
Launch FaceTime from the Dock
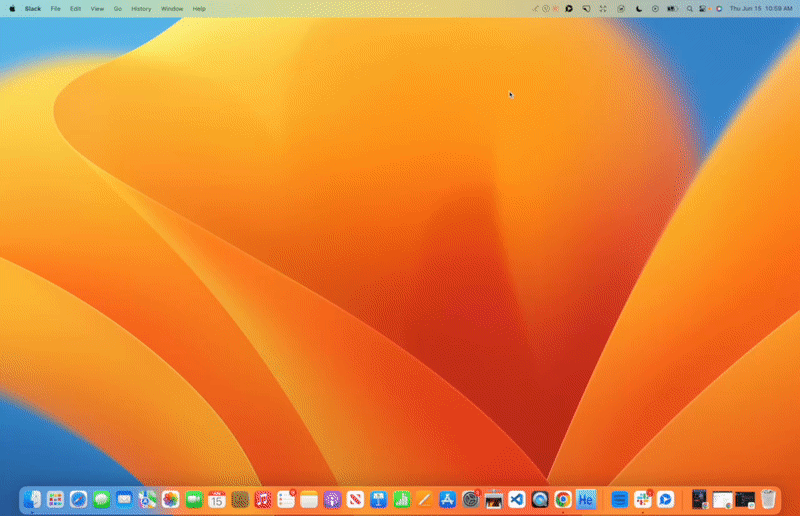[194, 499]
